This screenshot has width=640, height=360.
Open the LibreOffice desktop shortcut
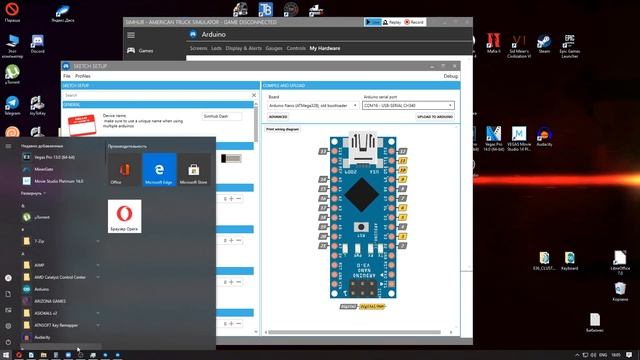coord(620,262)
